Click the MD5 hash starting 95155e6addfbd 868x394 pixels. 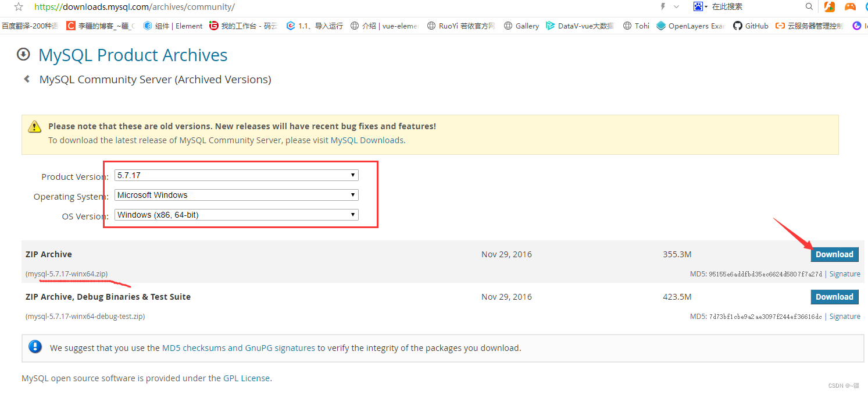[765, 274]
